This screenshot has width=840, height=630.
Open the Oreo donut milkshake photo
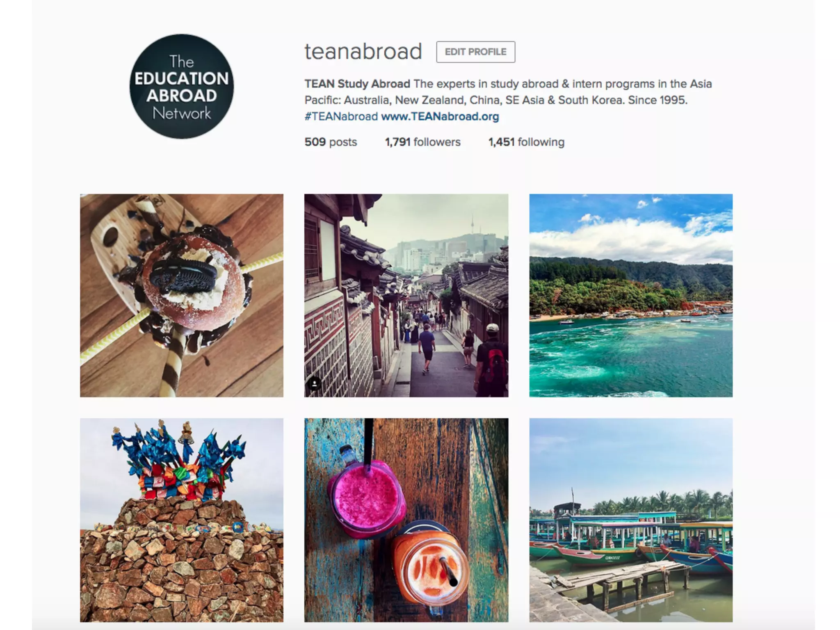coord(182,295)
